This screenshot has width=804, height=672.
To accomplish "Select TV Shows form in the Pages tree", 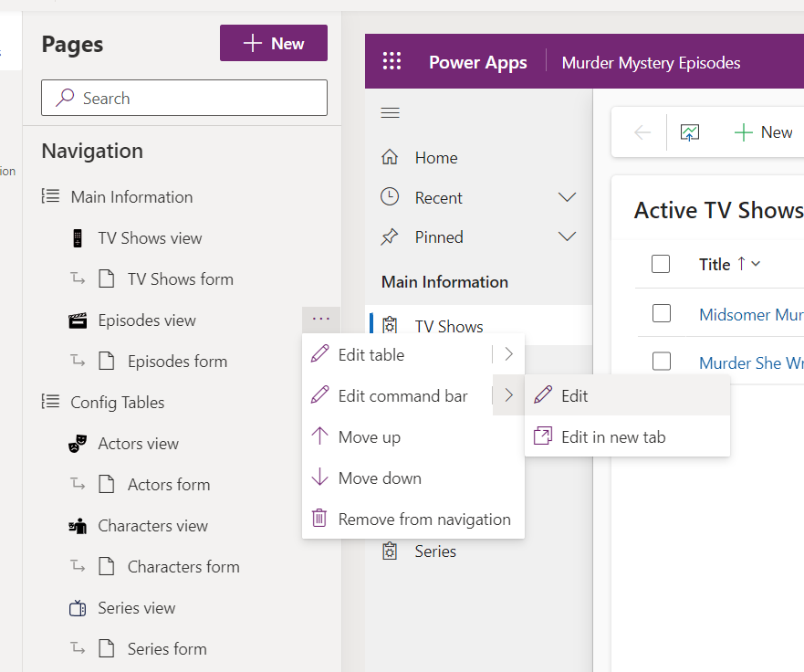I will pyautogui.click(x=181, y=279).
